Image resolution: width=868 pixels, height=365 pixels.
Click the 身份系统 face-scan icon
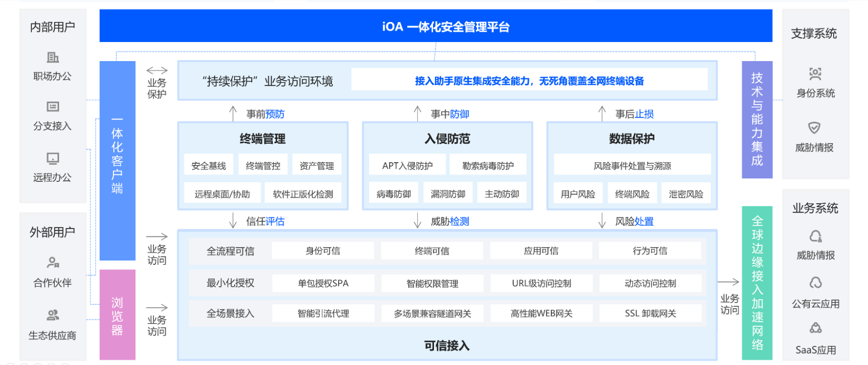815,74
